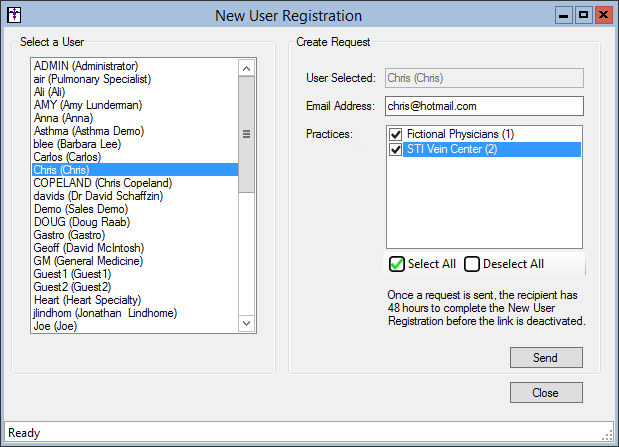Image resolution: width=619 pixels, height=447 pixels.
Task: Click the user list scrollbar thumb
Action: pyautogui.click(x=246, y=135)
